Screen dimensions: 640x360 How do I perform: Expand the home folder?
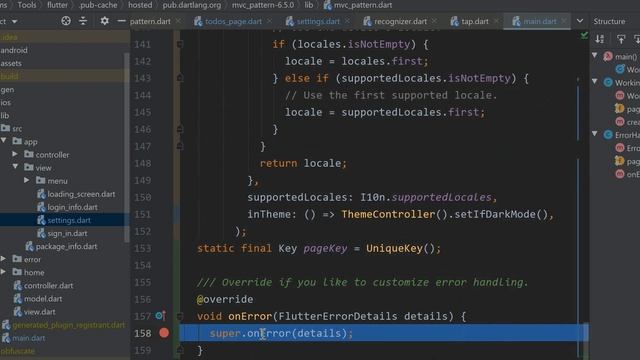click(x=3, y=271)
